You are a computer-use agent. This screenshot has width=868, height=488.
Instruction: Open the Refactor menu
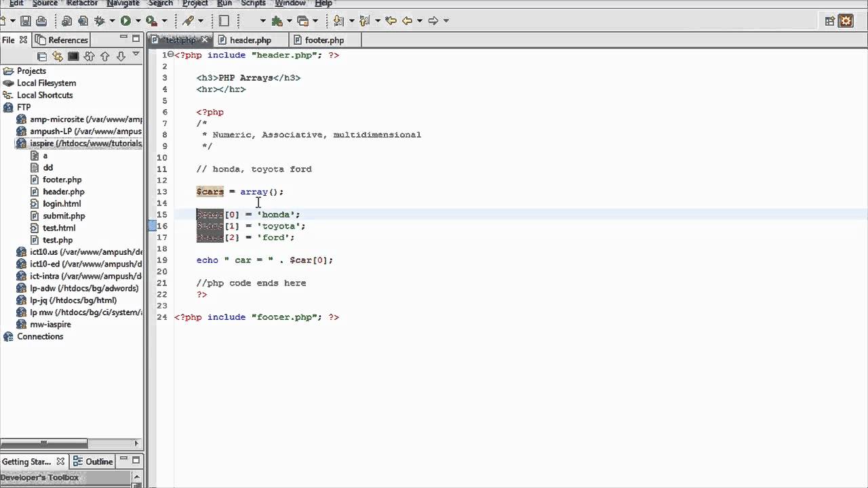coord(83,3)
